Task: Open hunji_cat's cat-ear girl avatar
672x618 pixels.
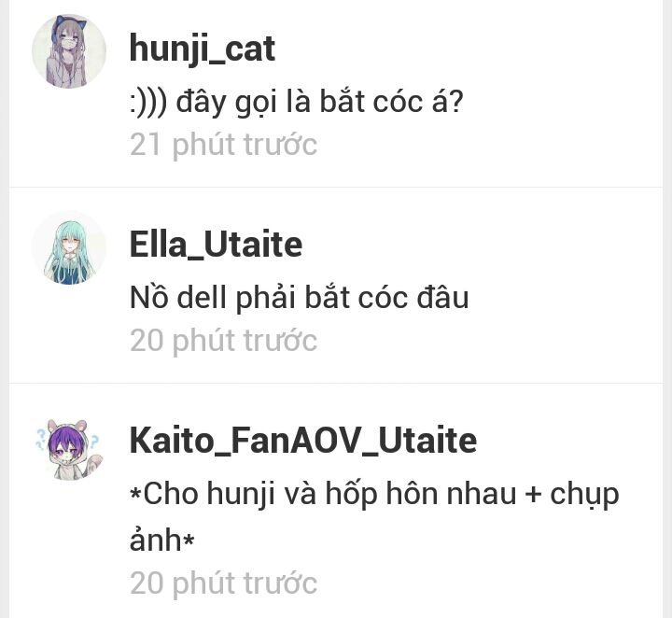Action: coord(69,51)
